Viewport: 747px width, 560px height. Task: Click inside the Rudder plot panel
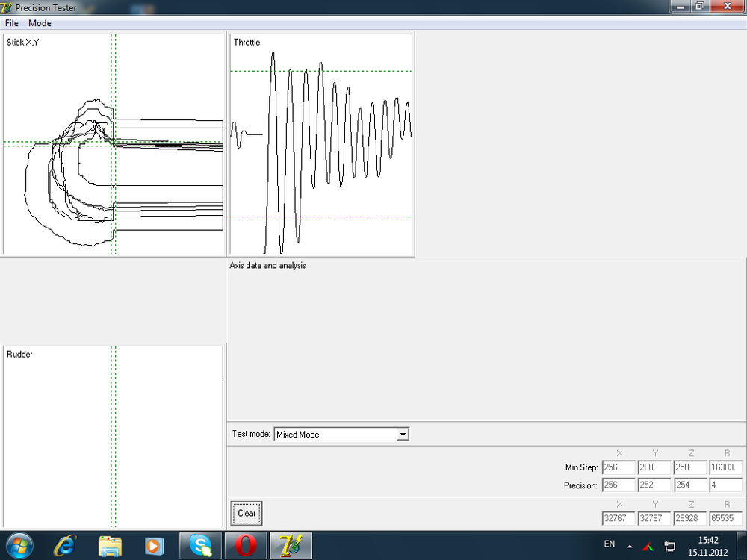114,437
